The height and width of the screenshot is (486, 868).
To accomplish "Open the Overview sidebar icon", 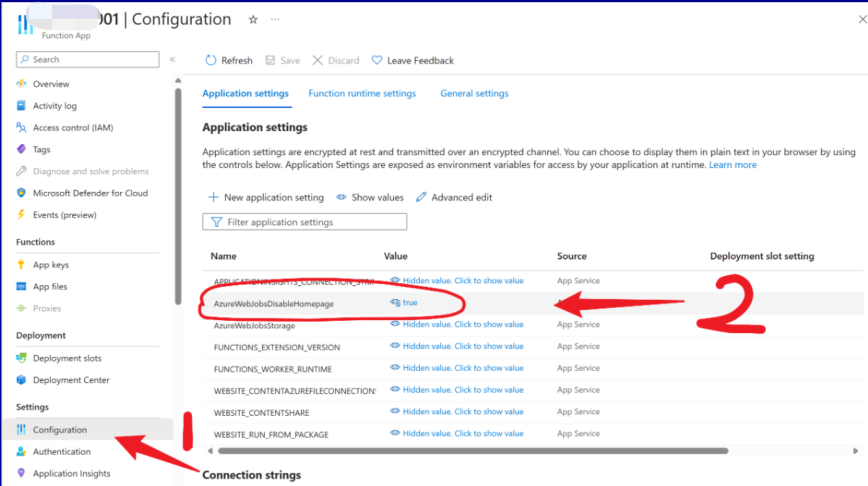I will (21, 84).
